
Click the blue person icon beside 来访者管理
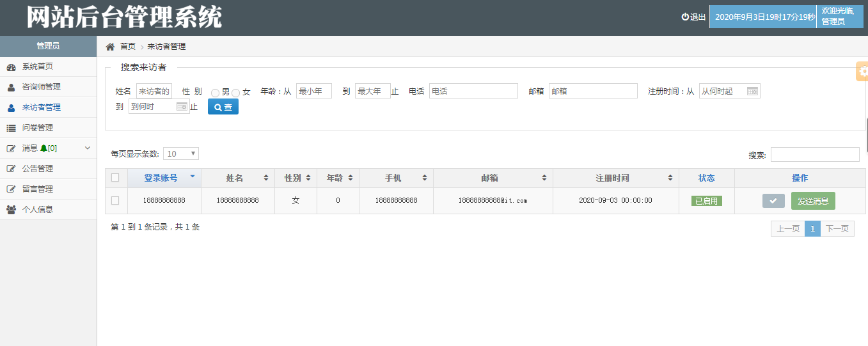[x=11, y=107]
